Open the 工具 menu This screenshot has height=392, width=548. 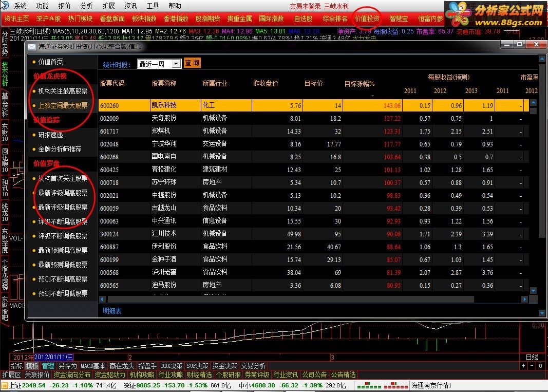153,6
